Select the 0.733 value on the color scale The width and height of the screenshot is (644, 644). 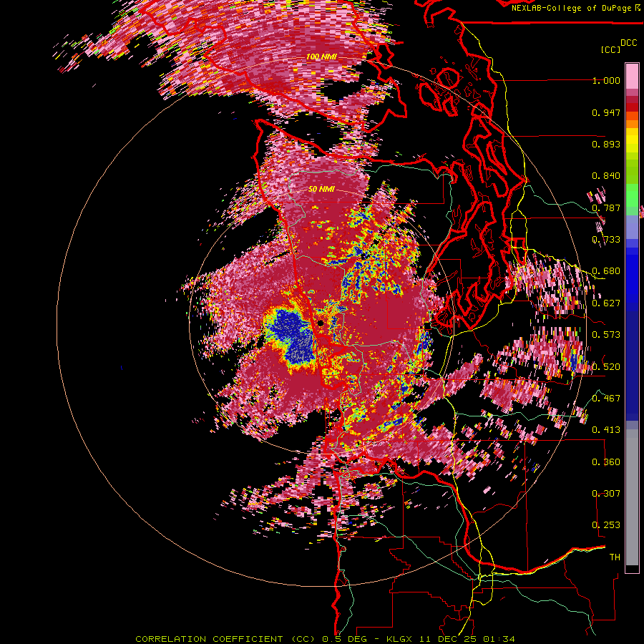(606, 240)
